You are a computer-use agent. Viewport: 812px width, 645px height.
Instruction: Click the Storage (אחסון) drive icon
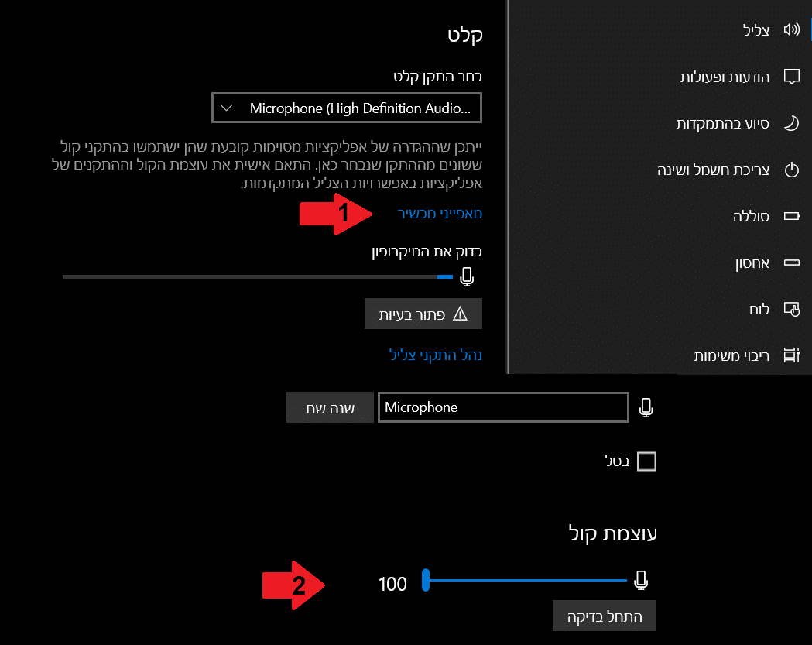click(790, 263)
